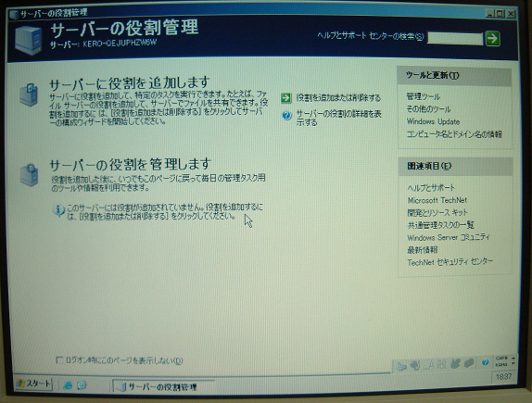The height and width of the screenshot is (403, 532).
Task: Click the taskbar clock showing 18:37
Action: coord(503,377)
